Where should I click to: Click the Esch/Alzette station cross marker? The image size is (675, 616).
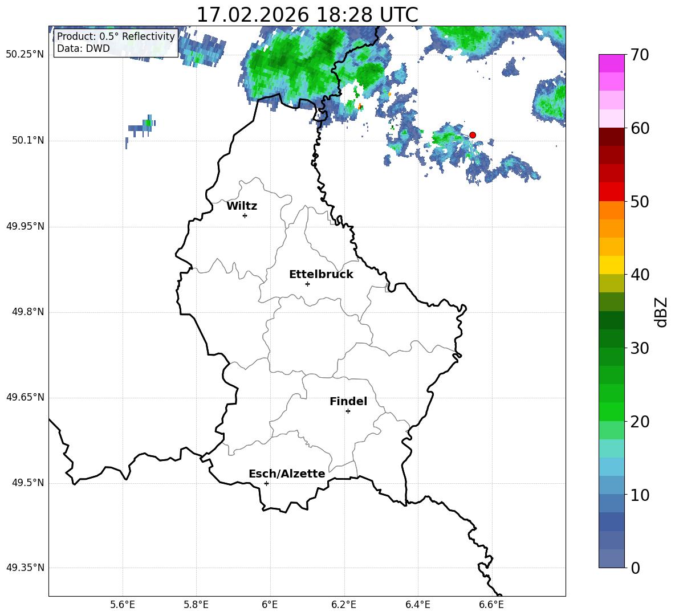point(266,483)
